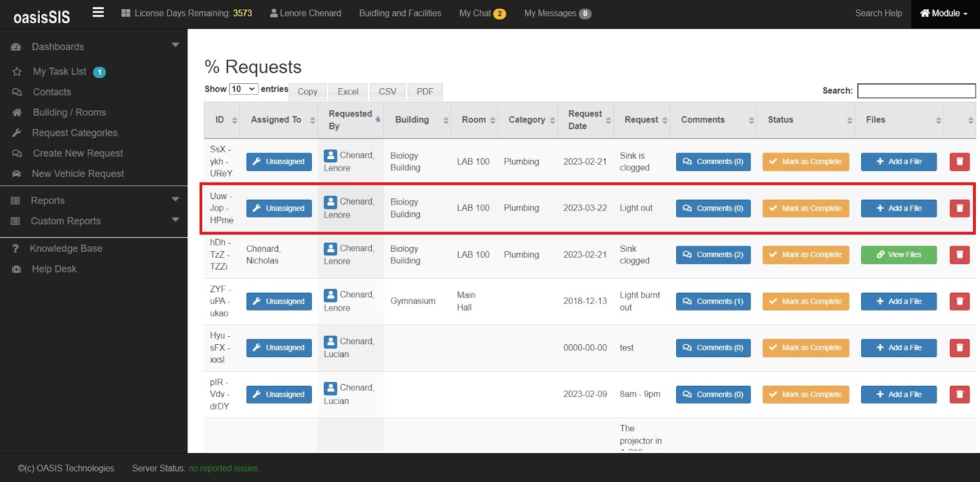Sort table by Request Date column
Screen dimensions: 980x482
point(586,120)
